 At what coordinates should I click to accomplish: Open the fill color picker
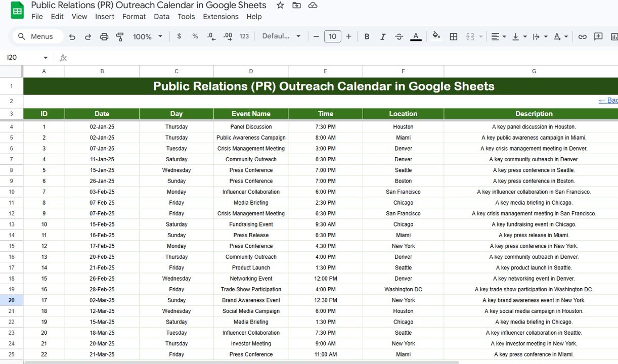(x=436, y=36)
